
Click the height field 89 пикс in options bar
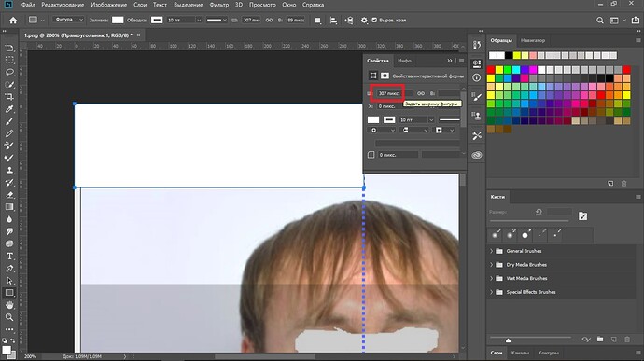(x=296, y=21)
